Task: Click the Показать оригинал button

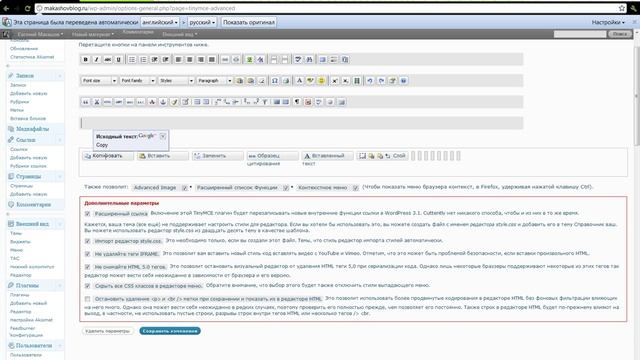Action: (249, 22)
